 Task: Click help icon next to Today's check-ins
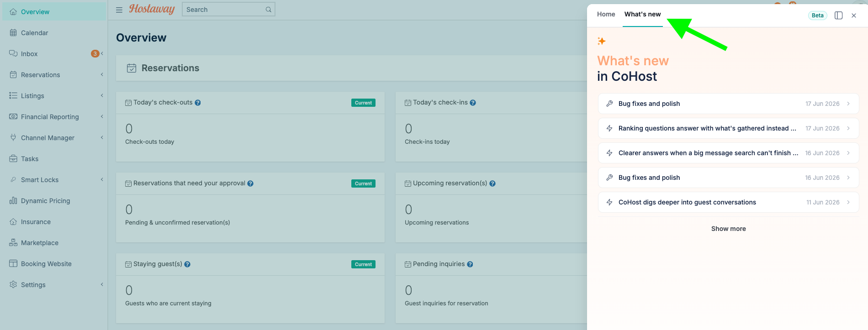pos(473,103)
